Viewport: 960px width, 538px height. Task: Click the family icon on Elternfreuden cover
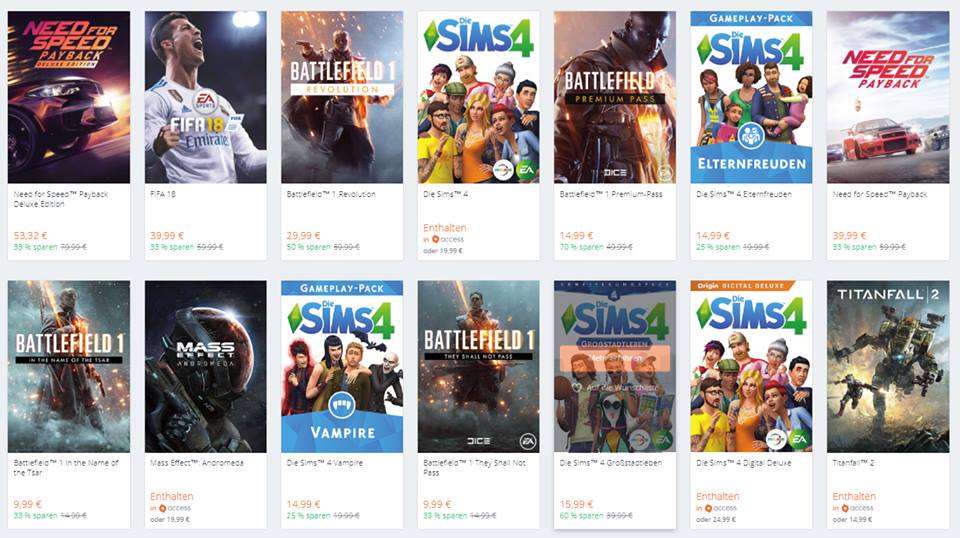click(x=751, y=136)
